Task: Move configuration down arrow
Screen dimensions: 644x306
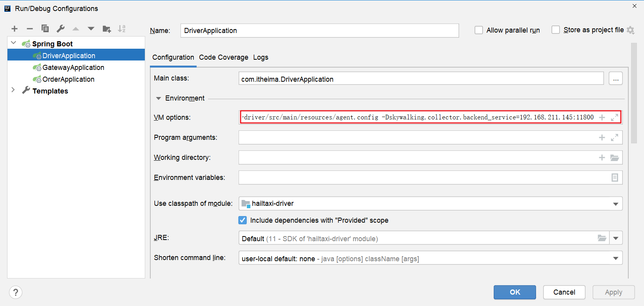Action: pos(91,29)
